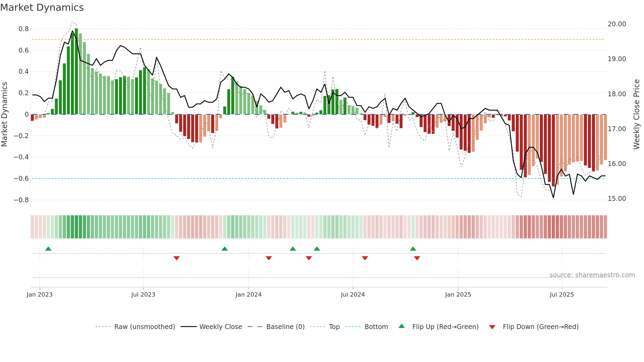Image resolution: width=644 pixels, height=362 pixels.
Task: Open the sharemaestro.com source link
Action: pos(592,275)
